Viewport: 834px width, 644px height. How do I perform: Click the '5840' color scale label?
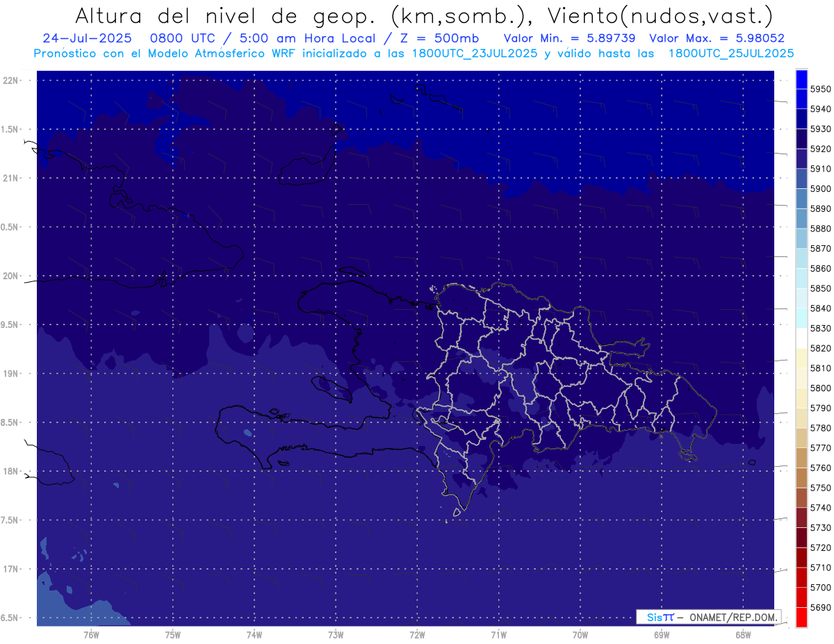point(821,308)
